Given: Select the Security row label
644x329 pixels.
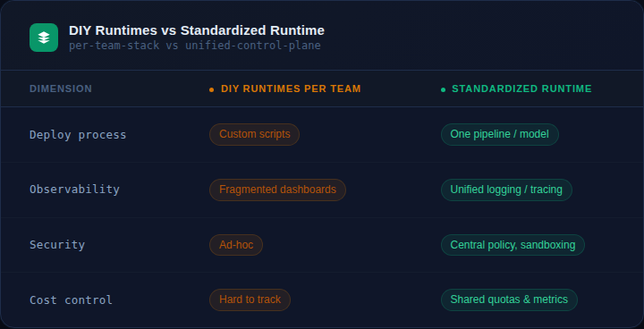Looking at the screenshot, I should (57, 245).
